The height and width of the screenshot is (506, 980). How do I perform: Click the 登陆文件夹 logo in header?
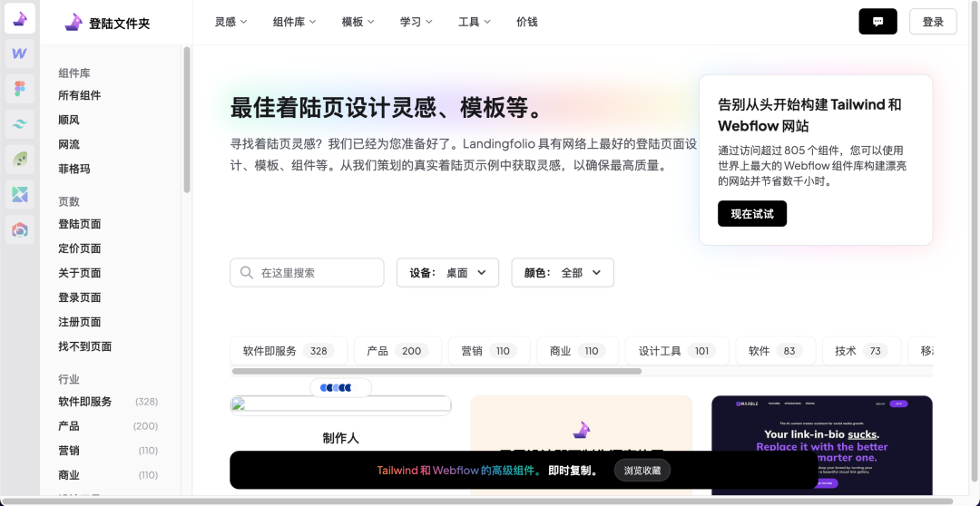tap(107, 23)
